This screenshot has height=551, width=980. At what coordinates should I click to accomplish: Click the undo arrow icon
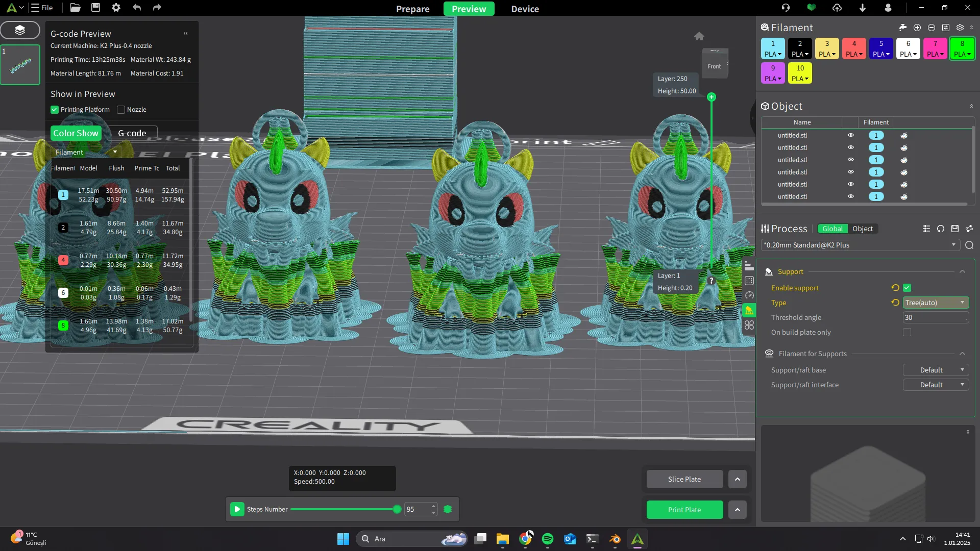(x=136, y=8)
